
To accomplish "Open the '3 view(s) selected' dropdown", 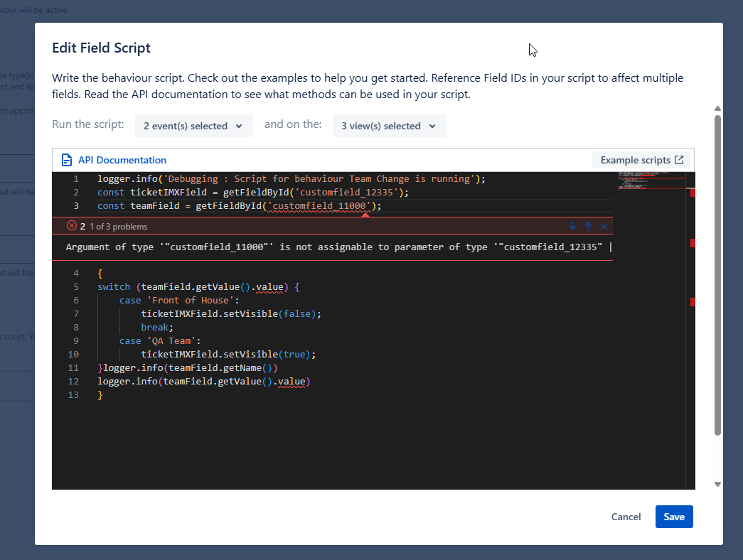I will click(x=389, y=125).
